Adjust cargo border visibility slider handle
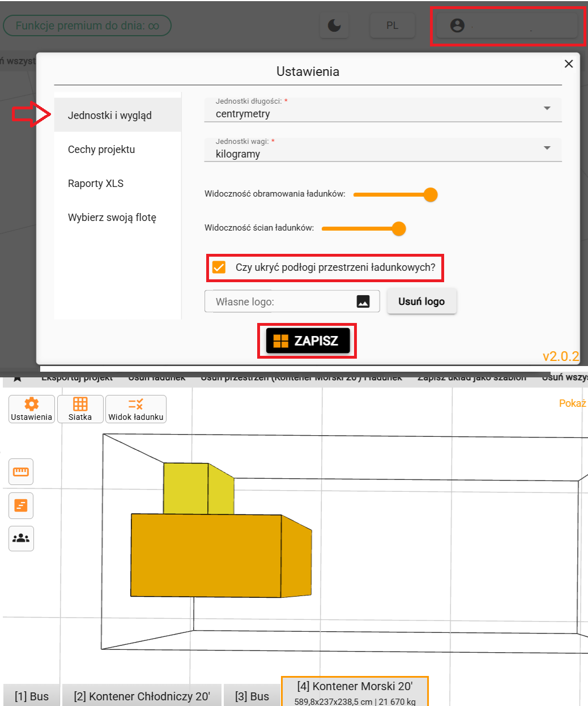Viewport: 588px width, 706px height. pos(431,194)
